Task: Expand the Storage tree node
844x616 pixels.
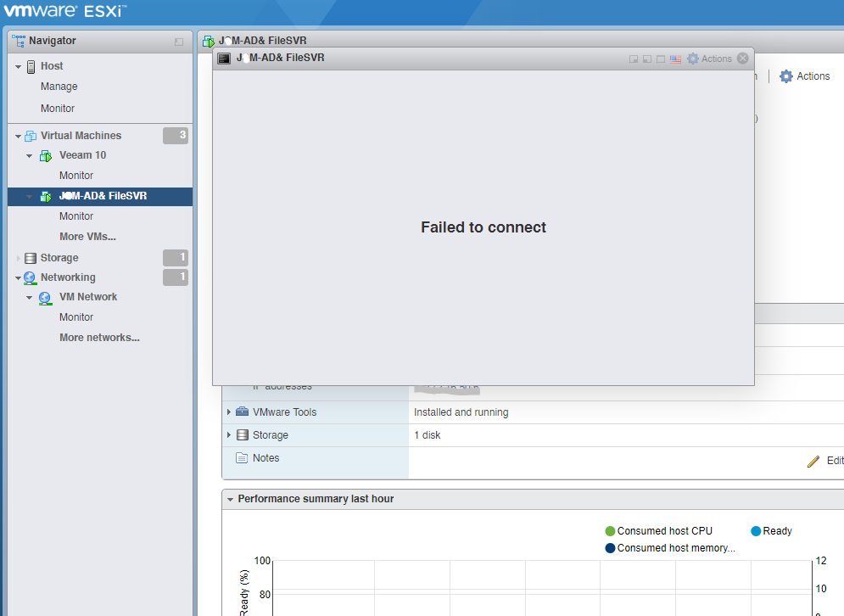Action: coord(16,257)
